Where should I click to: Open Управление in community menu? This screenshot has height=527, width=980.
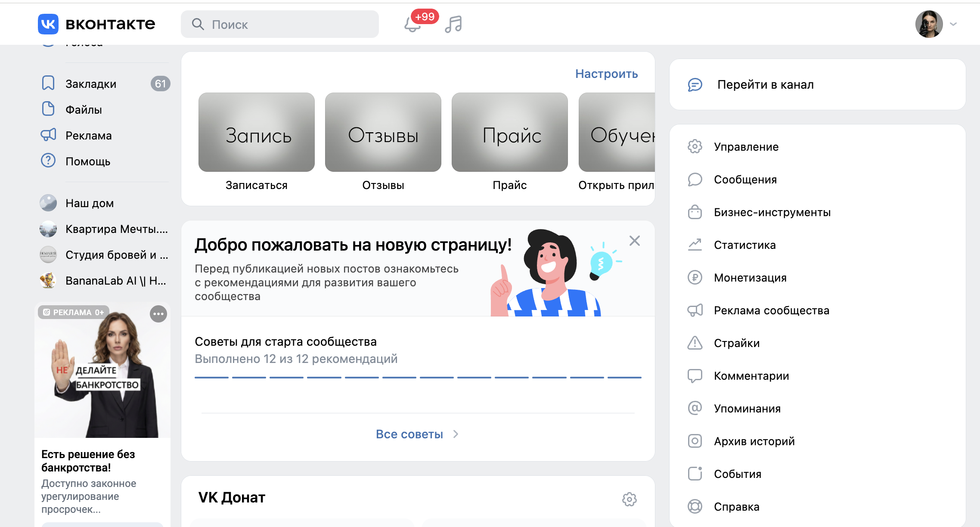click(x=817, y=146)
